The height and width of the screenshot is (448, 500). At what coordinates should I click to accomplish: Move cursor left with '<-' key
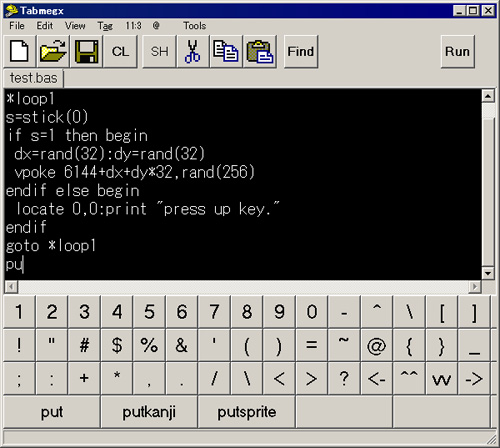[377, 379]
